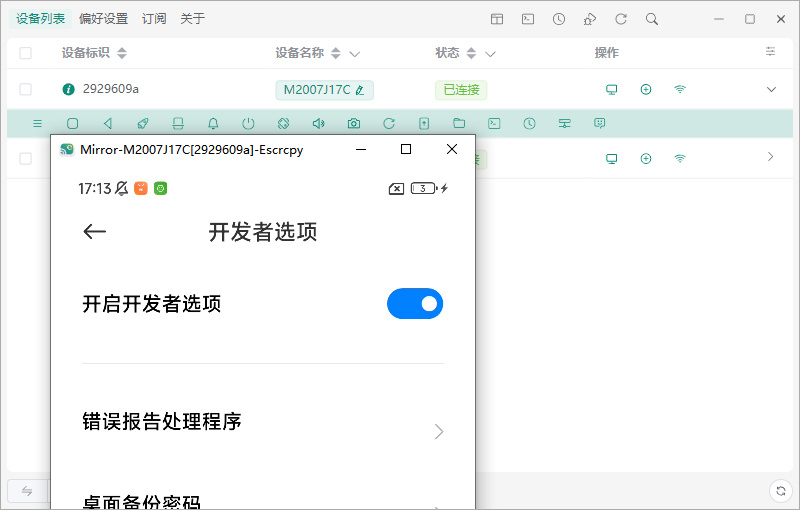Image resolution: width=800 pixels, height=510 pixels.
Task: Start mirroring for second device row
Action: [611, 159]
